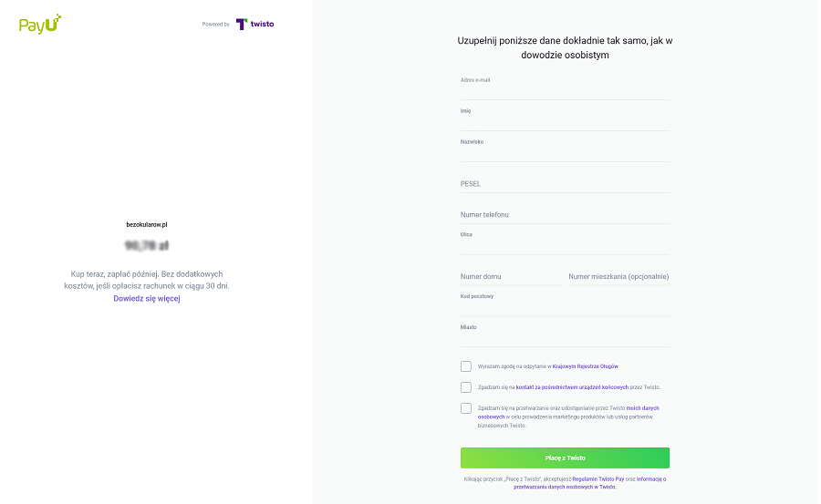821x504 pixels.
Task: Click the Twisto logo
Action: click(x=255, y=24)
